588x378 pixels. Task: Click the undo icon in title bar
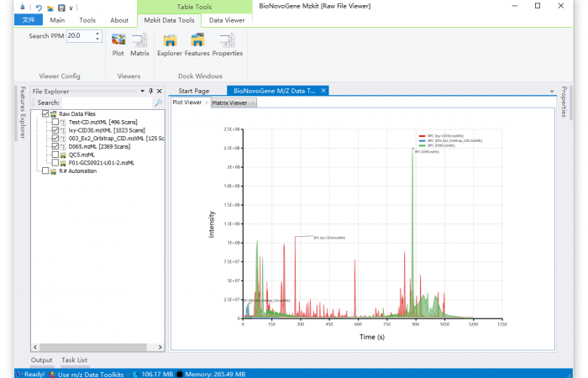(x=39, y=8)
